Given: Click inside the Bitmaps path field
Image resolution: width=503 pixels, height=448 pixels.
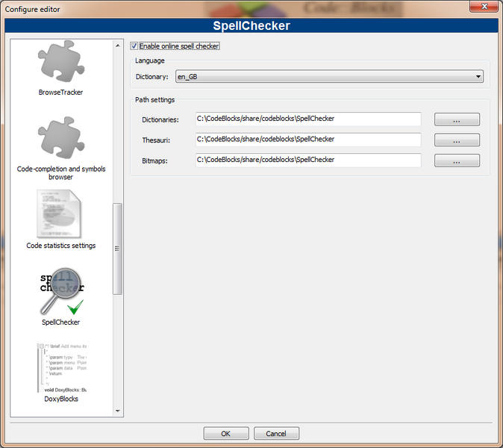Looking at the screenshot, I should [308, 160].
